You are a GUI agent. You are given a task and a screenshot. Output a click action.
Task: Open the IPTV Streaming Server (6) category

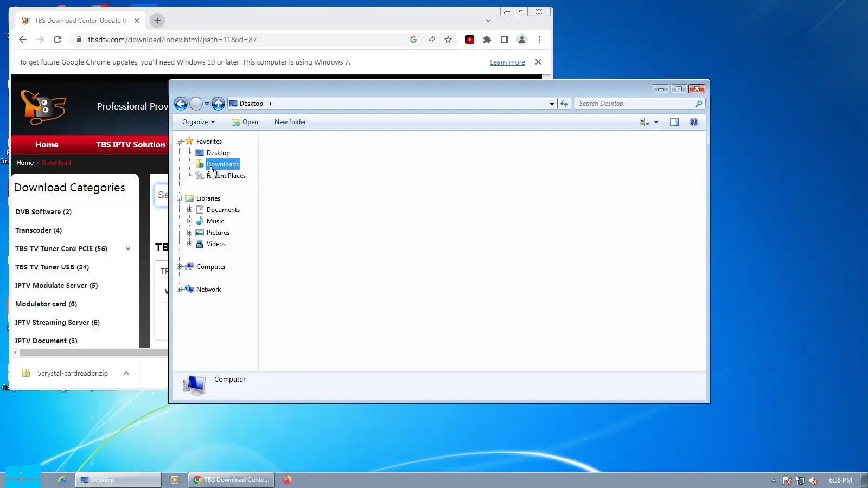(58, 323)
